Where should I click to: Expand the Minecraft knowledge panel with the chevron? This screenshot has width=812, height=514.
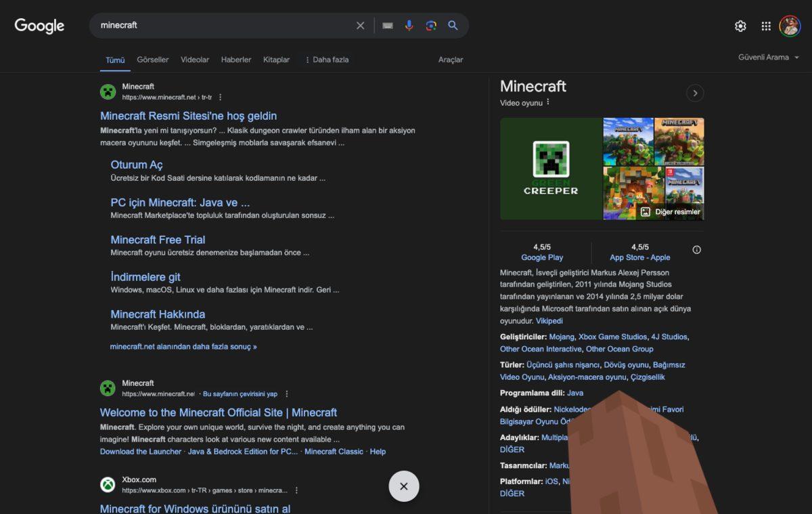[x=695, y=93]
